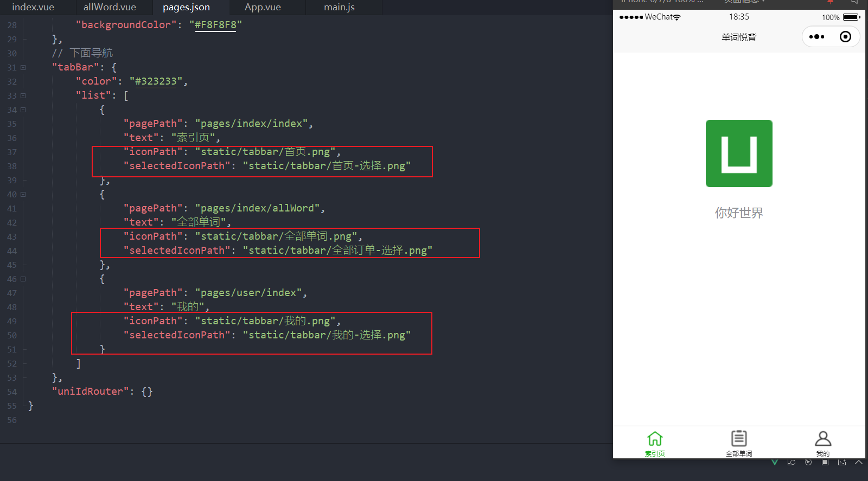Click the 全部单词 label in the simulator tab bar
The image size is (868, 481).
739,454
